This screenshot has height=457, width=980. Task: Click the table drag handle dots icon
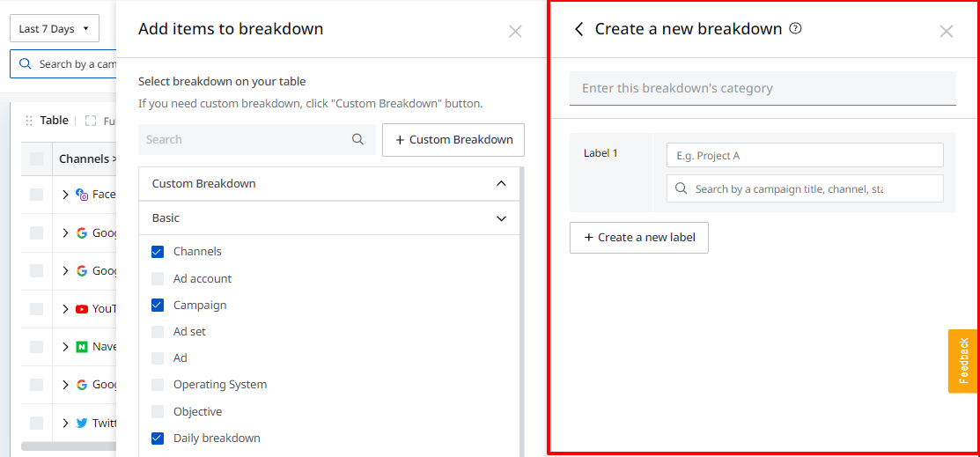coord(29,121)
